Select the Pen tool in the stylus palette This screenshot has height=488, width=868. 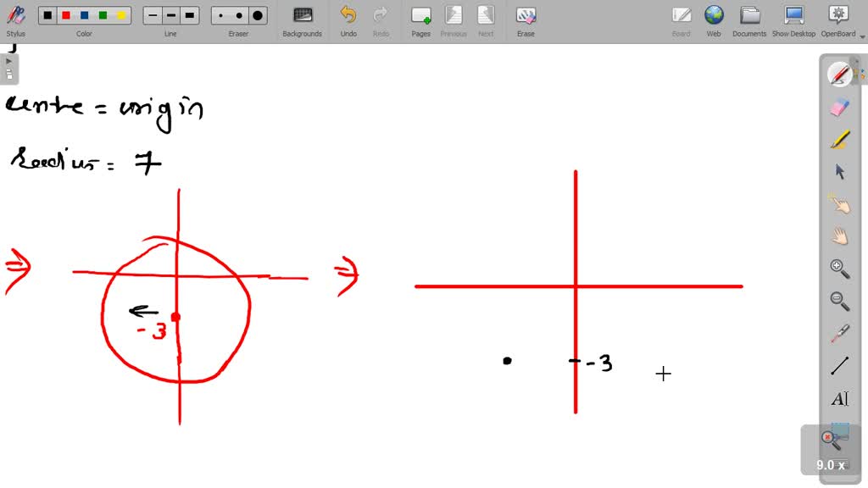coord(839,75)
